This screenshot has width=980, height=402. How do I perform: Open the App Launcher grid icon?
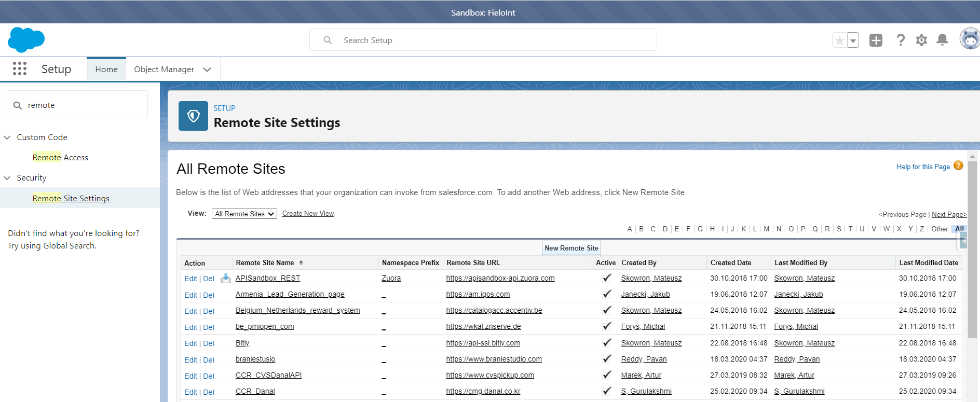(20, 69)
